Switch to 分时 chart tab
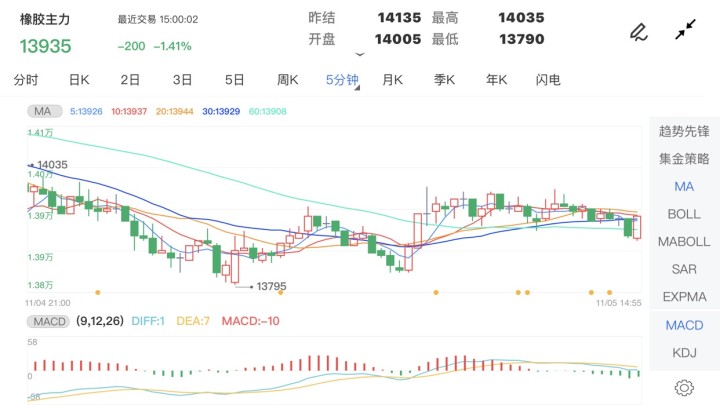The height and width of the screenshot is (405, 720). point(26,80)
